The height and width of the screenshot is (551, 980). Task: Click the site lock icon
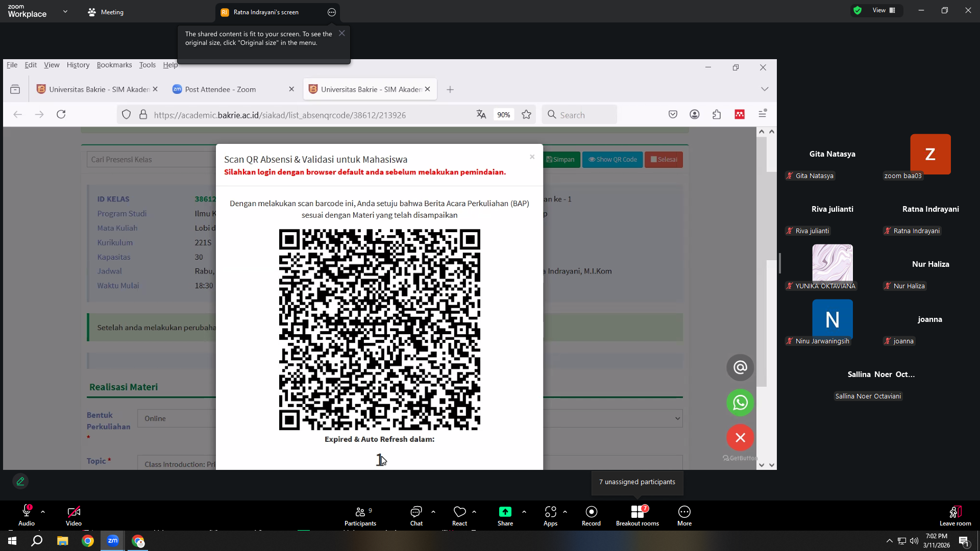click(143, 115)
